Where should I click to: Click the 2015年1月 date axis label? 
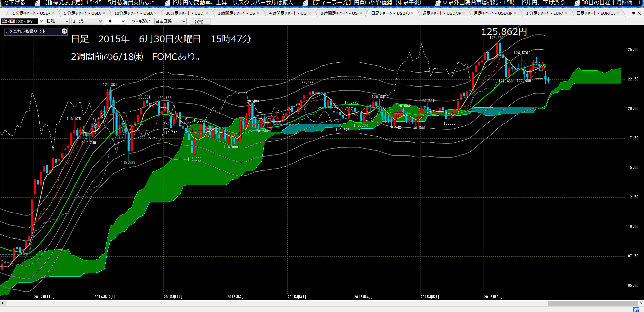173,297
